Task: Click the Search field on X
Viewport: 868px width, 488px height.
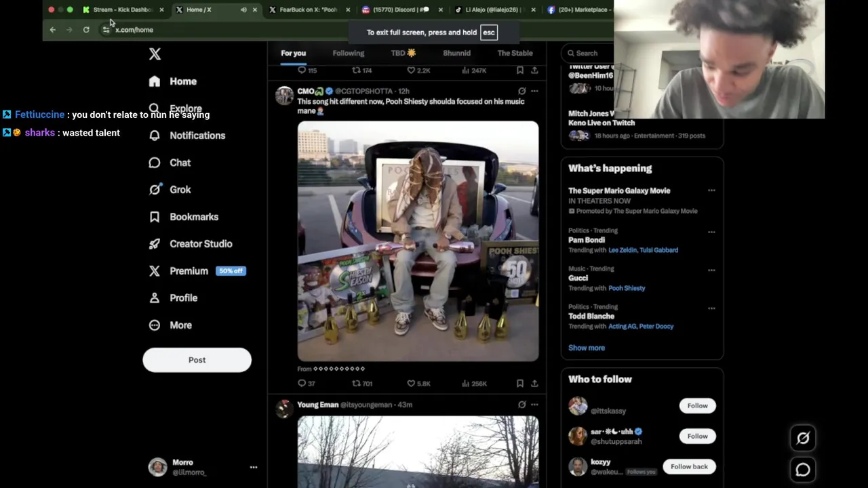Action: click(x=589, y=53)
